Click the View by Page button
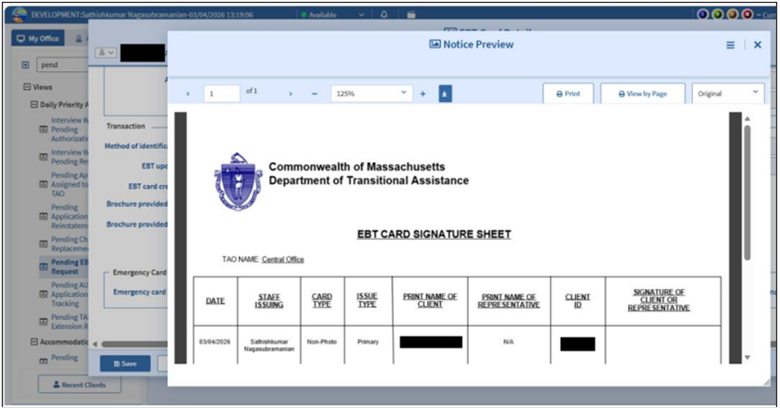 [x=642, y=94]
